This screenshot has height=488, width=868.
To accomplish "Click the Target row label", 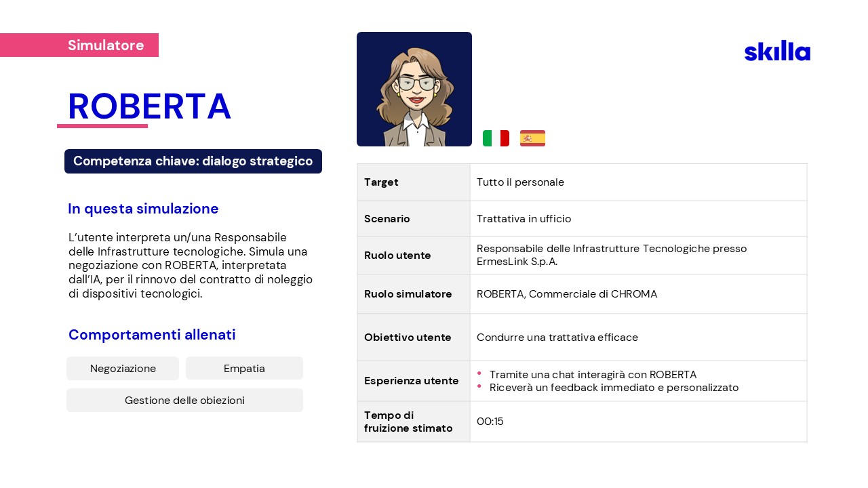I will 381,182.
